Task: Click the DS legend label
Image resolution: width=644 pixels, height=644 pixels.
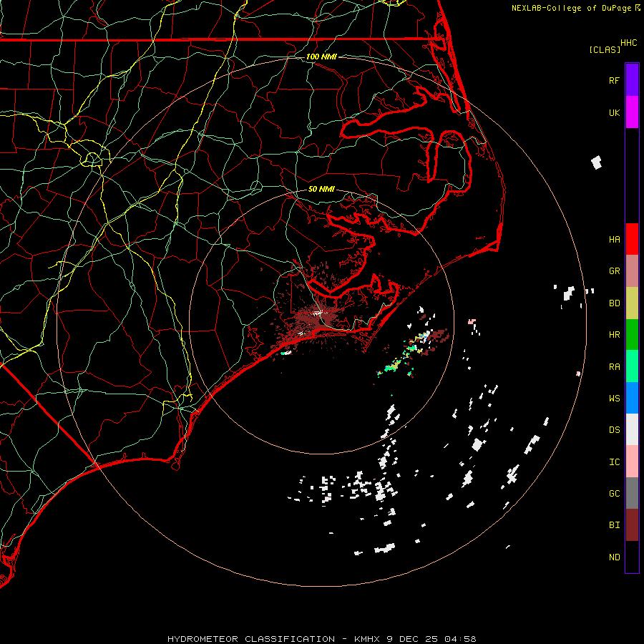Action: pos(614,429)
